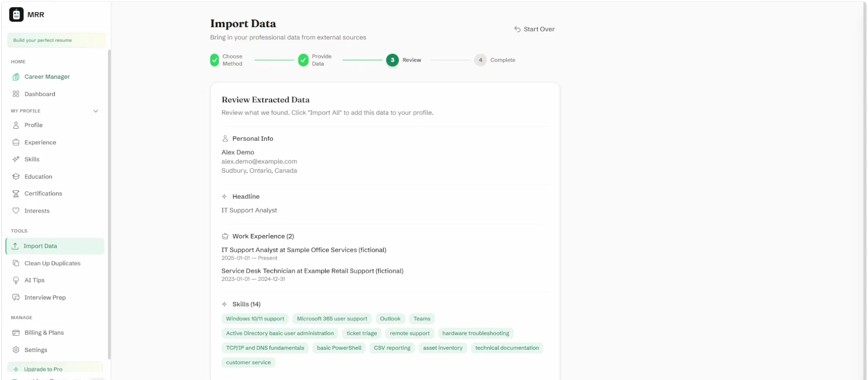Click the Certifications award icon
This screenshot has width=868, height=380.
coord(16,194)
